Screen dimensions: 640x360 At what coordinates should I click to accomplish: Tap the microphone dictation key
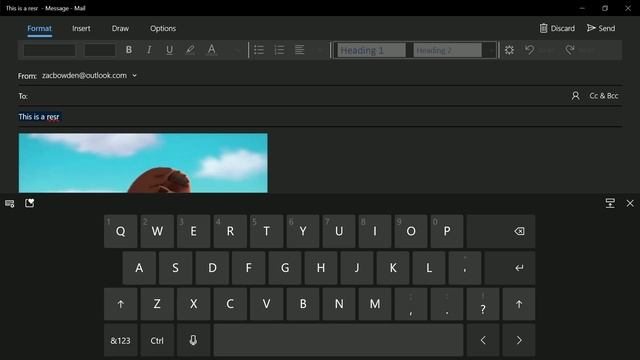[193, 340]
